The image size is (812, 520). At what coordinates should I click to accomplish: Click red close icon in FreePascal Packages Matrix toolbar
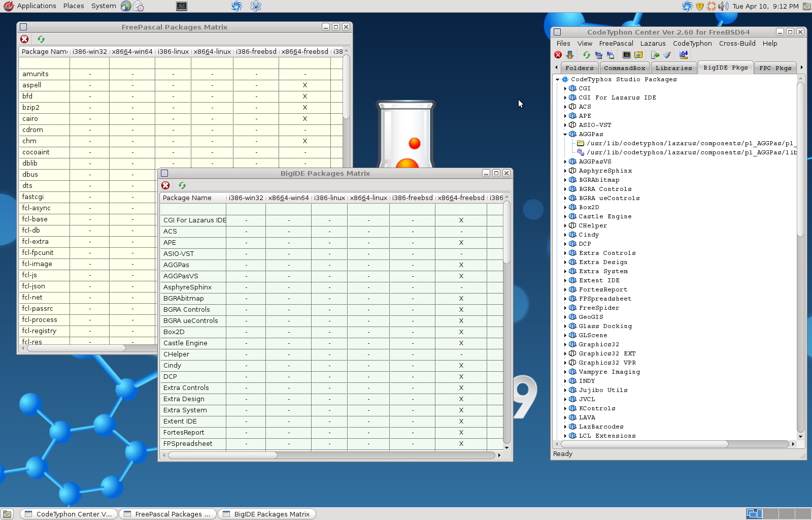click(x=24, y=39)
